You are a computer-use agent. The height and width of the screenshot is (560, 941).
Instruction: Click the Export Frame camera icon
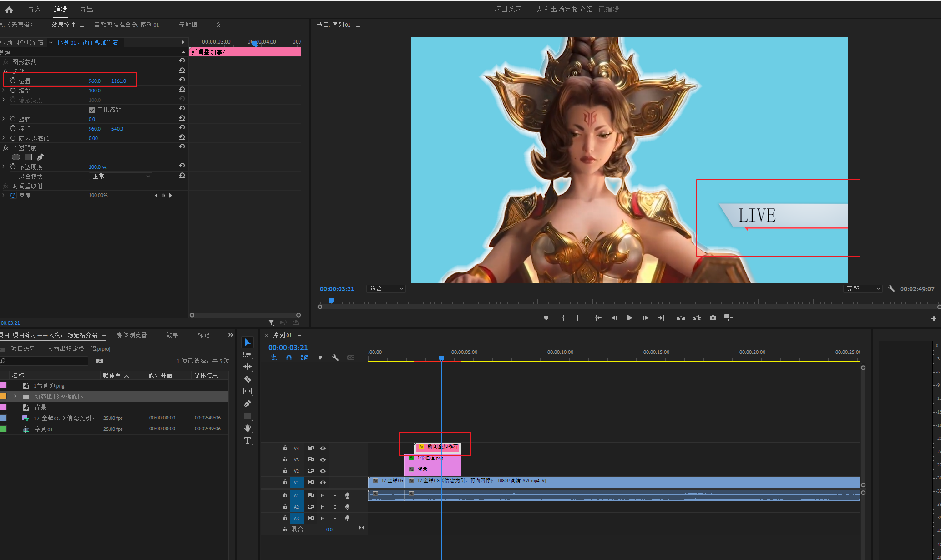pos(713,318)
